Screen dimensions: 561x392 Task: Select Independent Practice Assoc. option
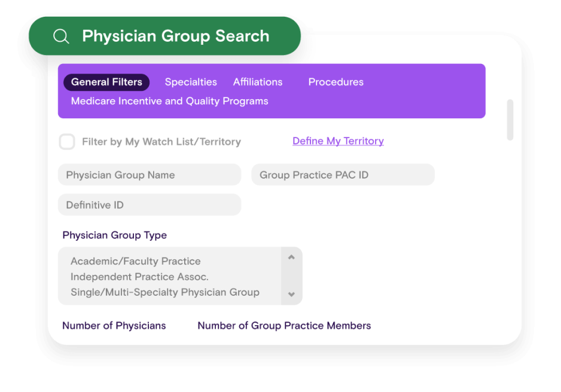139,277
